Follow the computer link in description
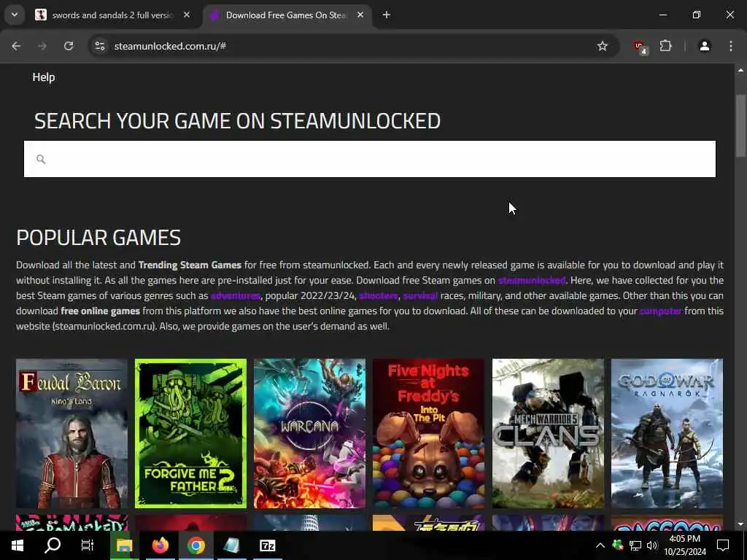Image resolution: width=747 pixels, height=560 pixels. pos(660,311)
